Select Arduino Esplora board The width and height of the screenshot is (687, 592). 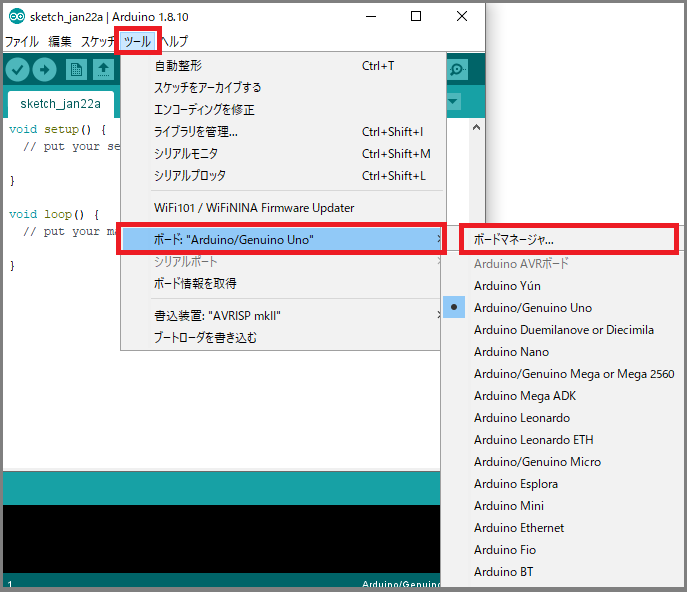click(x=563, y=484)
